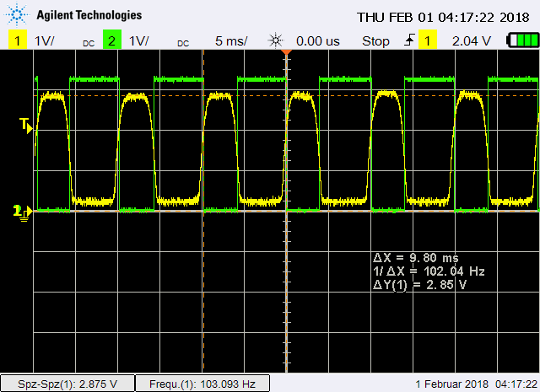540x392 pixels.
Task: Click the ΔX = 9.80 ms readout
Action: (x=416, y=258)
